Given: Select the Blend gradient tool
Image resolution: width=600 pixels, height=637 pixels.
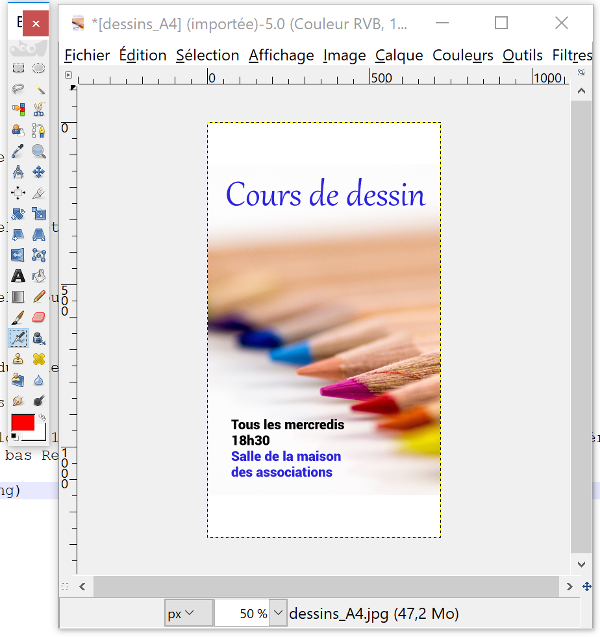Looking at the screenshot, I should (18, 297).
